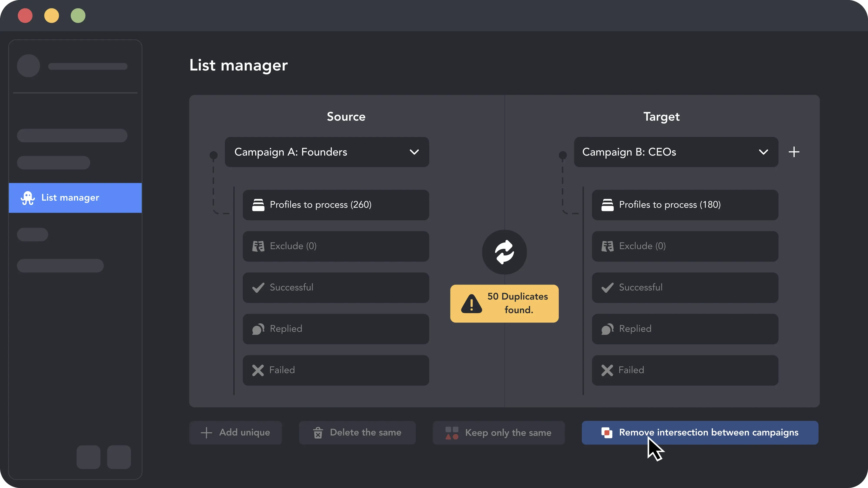Click the octopus icon in the sidebar

[x=28, y=198]
